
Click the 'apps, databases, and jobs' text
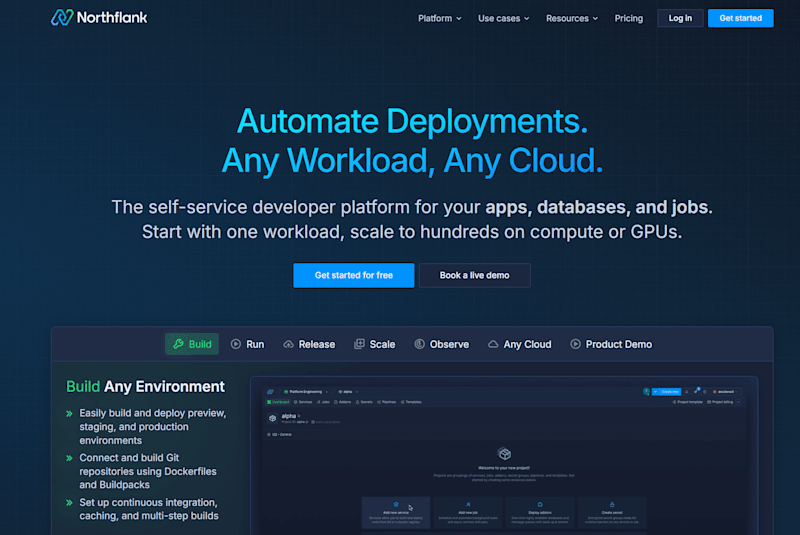tap(596, 207)
